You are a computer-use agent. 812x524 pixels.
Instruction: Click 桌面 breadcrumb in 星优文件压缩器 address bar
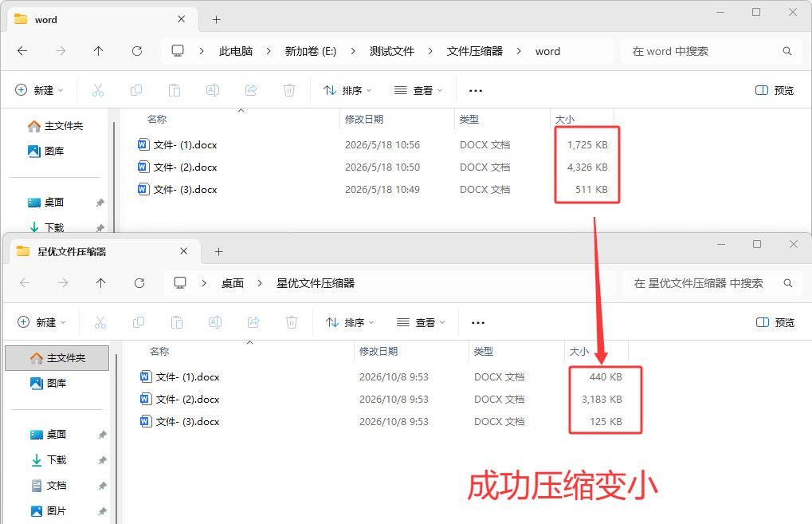(233, 283)
